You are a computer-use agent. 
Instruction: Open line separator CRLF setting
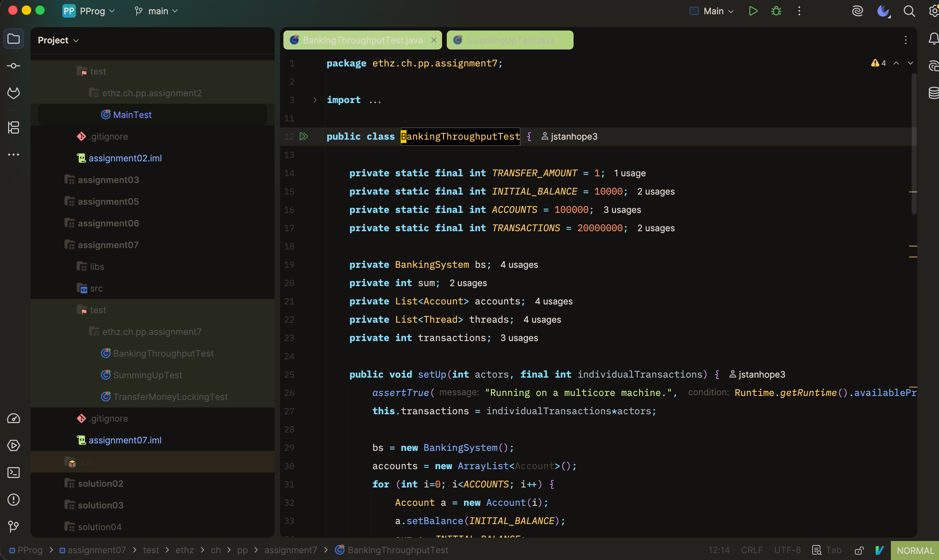(x=752, y=550)
